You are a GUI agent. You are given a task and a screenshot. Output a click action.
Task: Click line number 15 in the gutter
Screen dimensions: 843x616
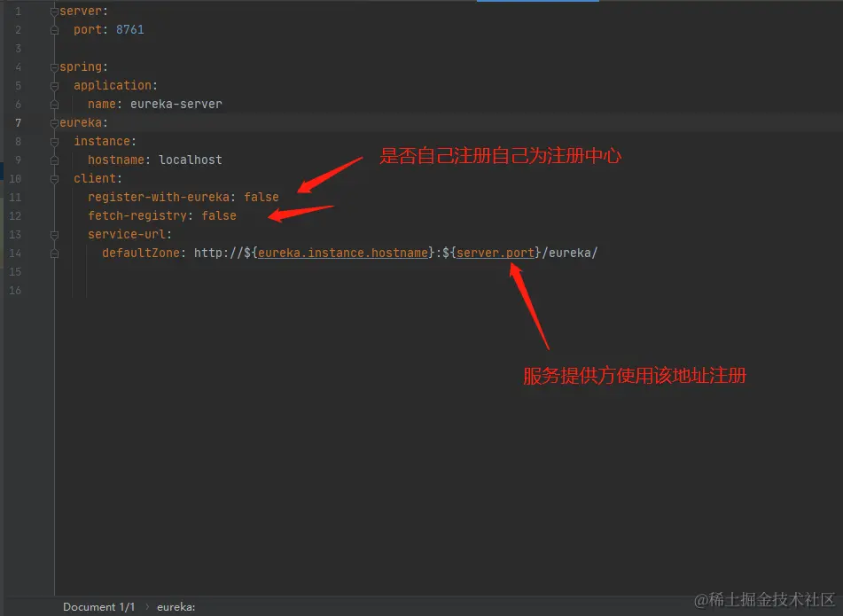pos(15,271)
